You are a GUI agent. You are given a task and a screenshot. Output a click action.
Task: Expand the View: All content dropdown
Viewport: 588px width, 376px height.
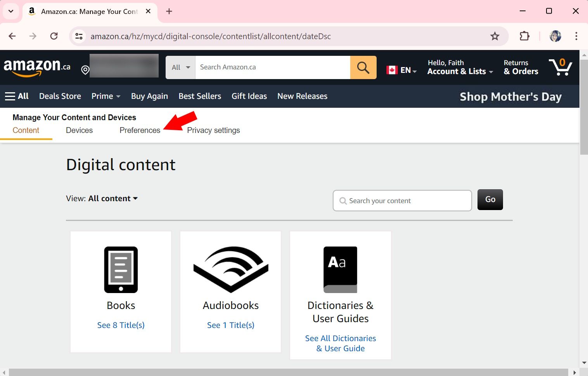click(x=112, y=198)
